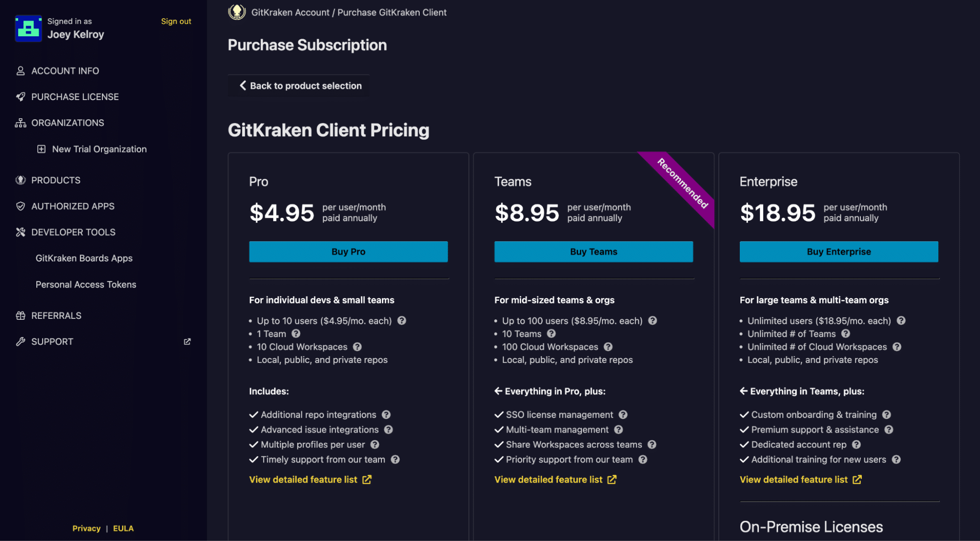
Task: Sign out of the account
Action: pyautogui.click(x=176, y=21)
